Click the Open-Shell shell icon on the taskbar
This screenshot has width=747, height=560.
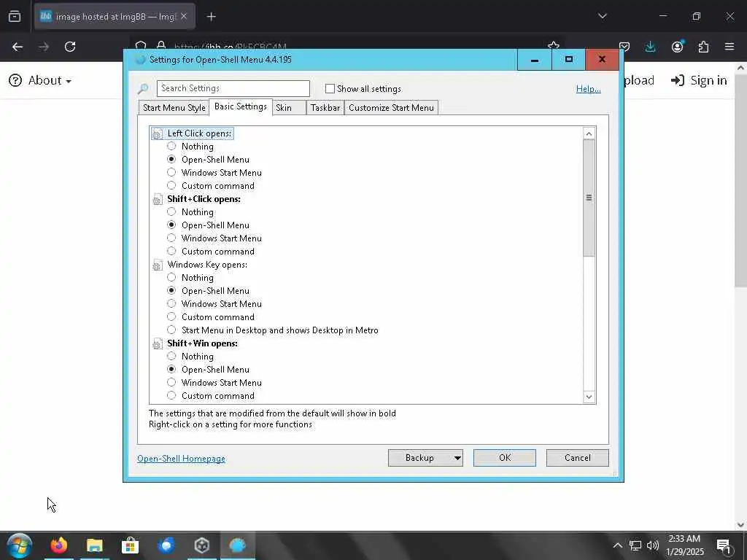coord(237,545)
